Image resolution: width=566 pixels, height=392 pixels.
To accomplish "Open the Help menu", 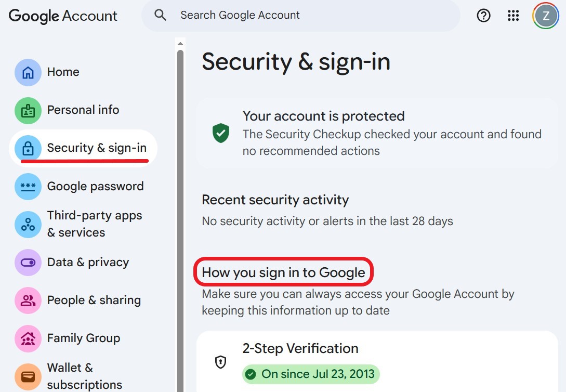I will [483, 16].
